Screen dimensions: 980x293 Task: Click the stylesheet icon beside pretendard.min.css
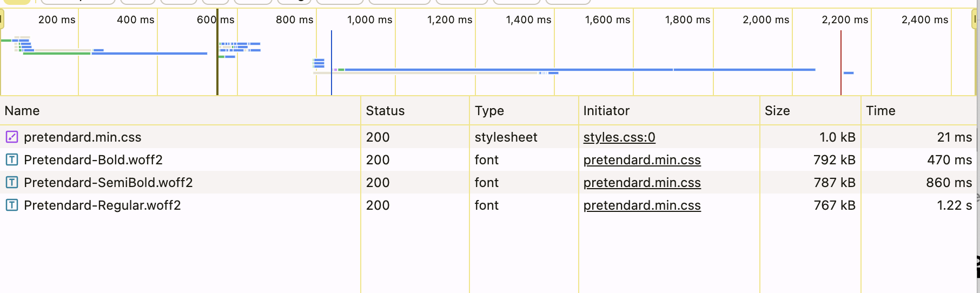pos(12,137)
